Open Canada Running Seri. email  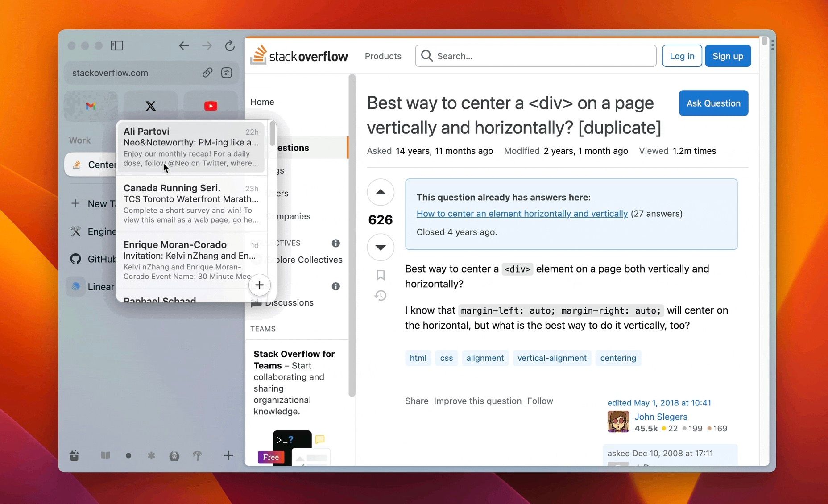[191, 203]
